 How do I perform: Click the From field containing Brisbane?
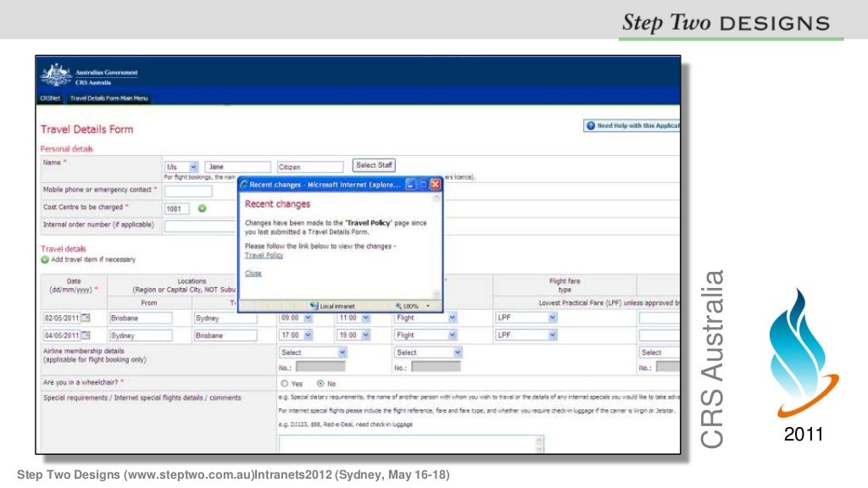(141, 319)
